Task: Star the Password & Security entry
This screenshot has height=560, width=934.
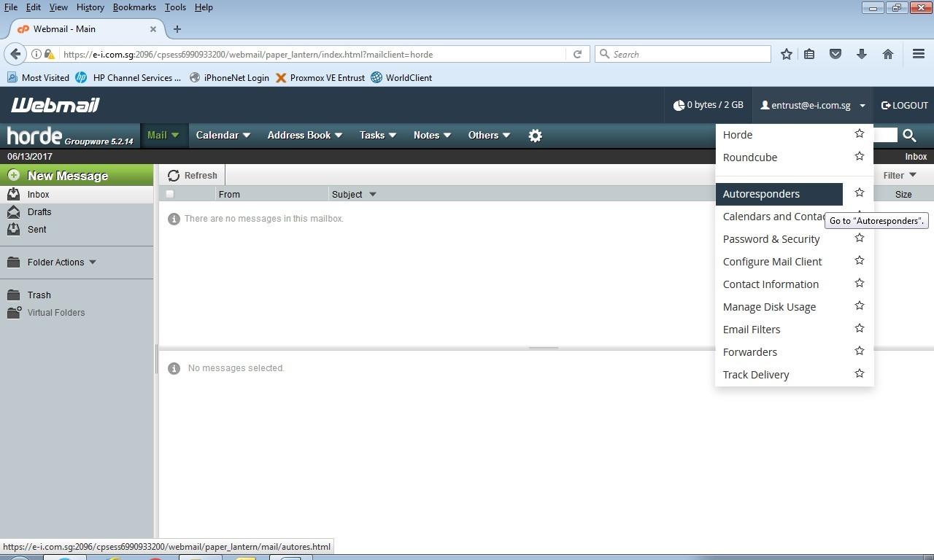Action: click(x=859, y=238)
